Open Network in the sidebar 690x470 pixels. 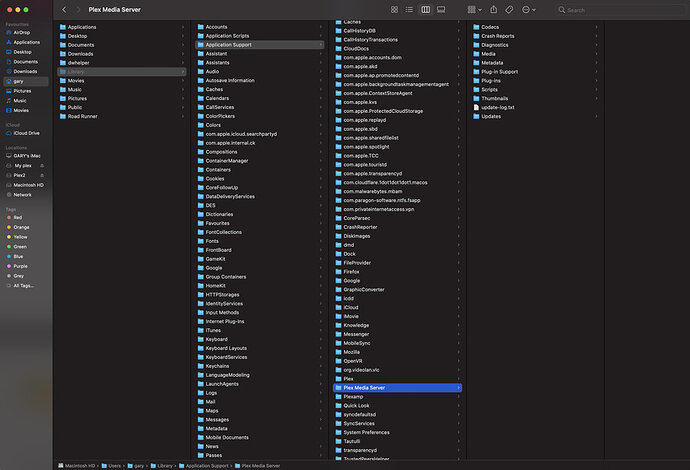point(22,195)
